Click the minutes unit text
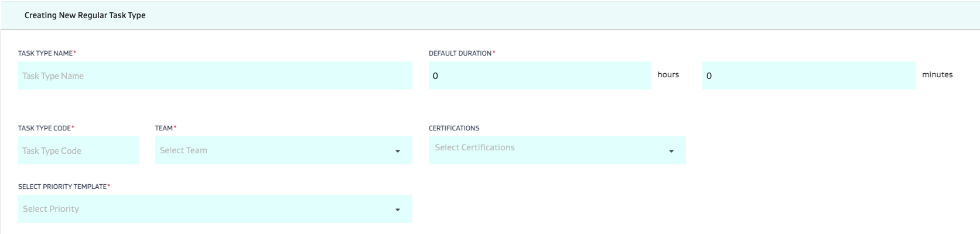Screen dimensions: 980x234 click(x=937, y=74)
